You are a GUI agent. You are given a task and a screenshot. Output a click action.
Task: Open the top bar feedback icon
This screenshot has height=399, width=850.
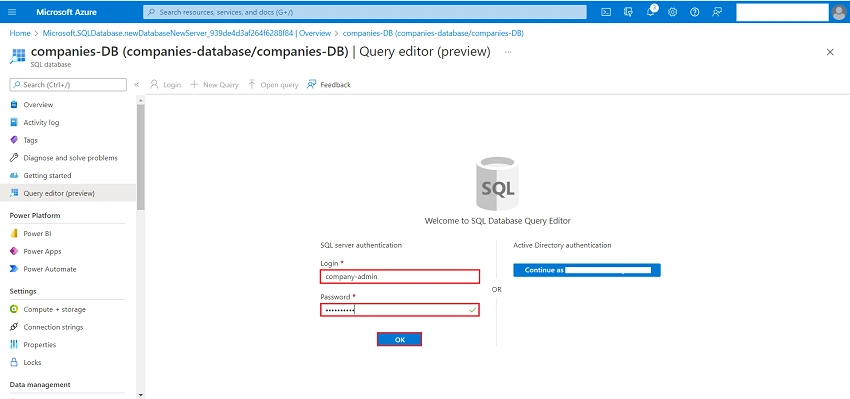717,12
